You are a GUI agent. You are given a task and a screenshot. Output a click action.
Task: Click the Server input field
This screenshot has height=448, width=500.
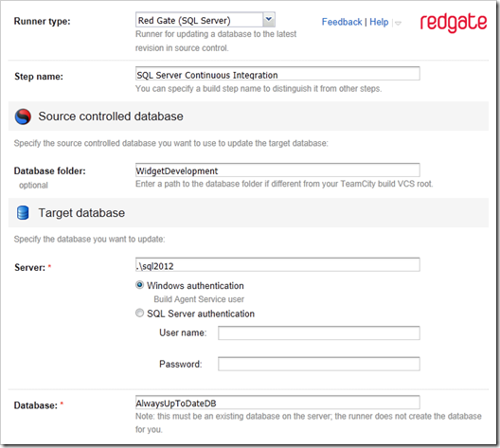(x=277, y=265)
